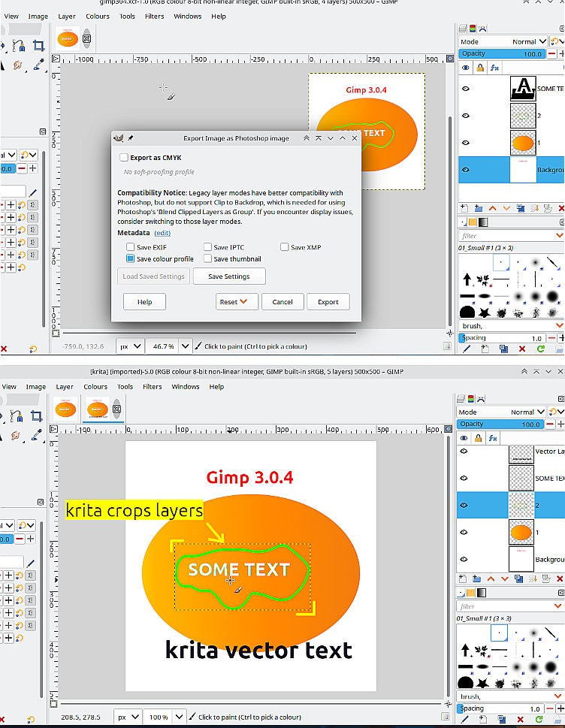This screenshot has height=728, width=565.
Task: Select the Paths tool in the lower GIMP window
Action: pyautogui.click(x=17, y=416)
